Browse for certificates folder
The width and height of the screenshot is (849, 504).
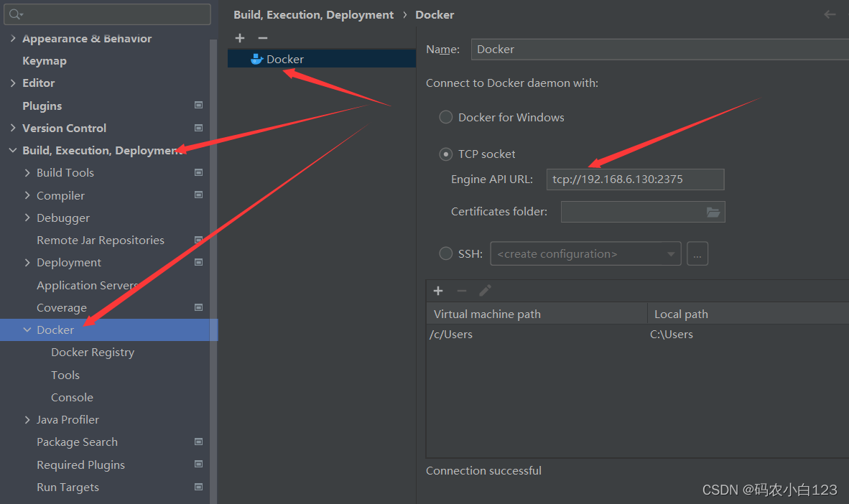[713, 213]
